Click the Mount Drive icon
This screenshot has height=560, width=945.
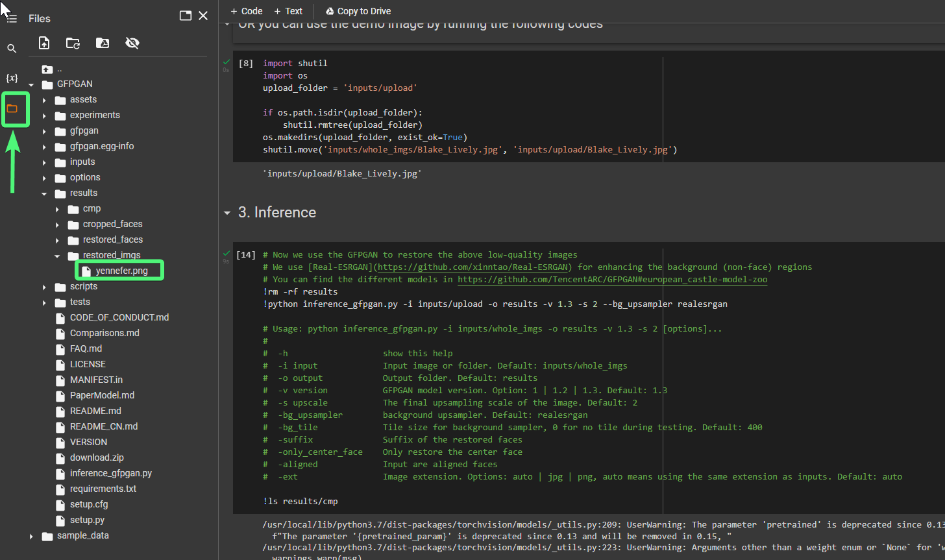click(x=103, y=43)
